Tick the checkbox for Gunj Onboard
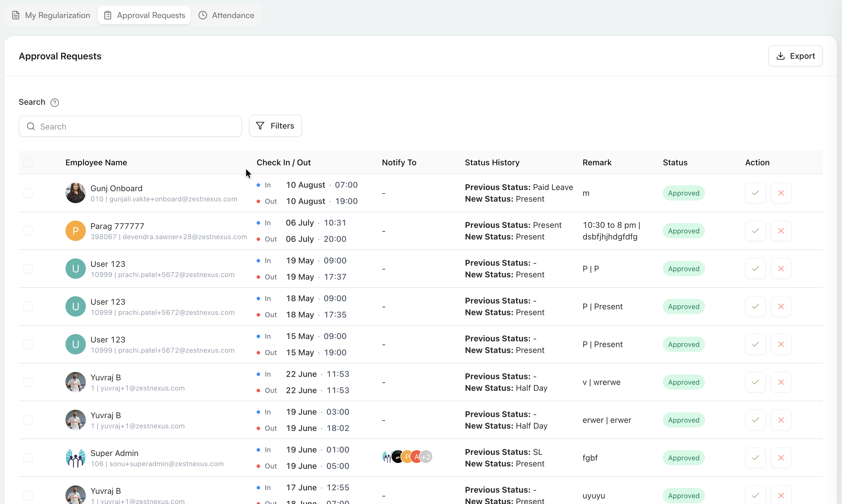Viewport: 842px width, 504px height. pyautogui.click(x=28, y=193)
